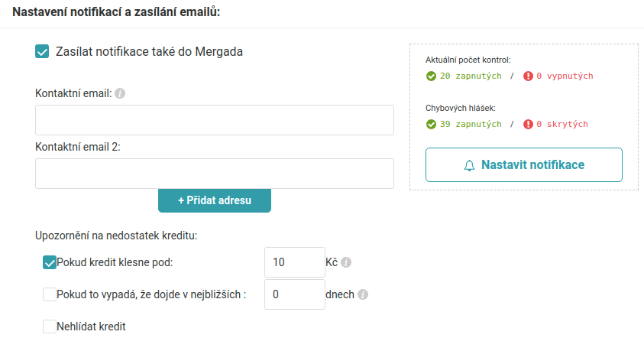Click the credit threshold field showing 10
The width and height of the screenshot is (644, 351).
pyautogui.click(x=294, y=262)
